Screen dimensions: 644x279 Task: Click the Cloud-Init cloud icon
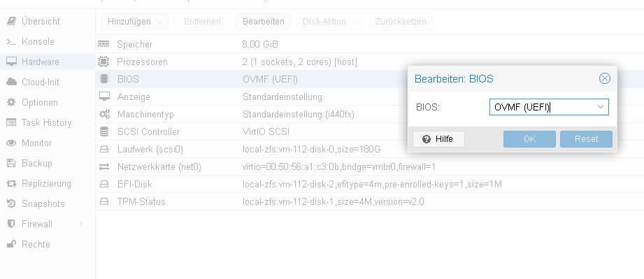pyautogui.click(x=11, y=83)
